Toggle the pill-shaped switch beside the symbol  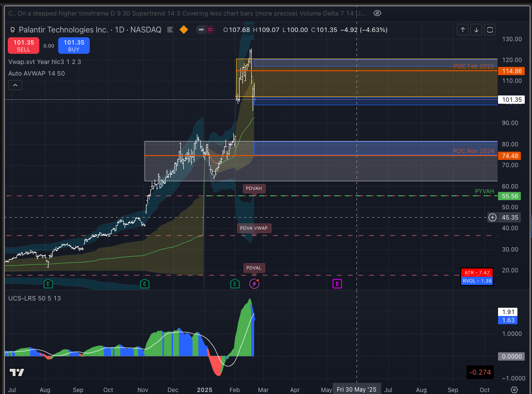(x=206, y=30)
